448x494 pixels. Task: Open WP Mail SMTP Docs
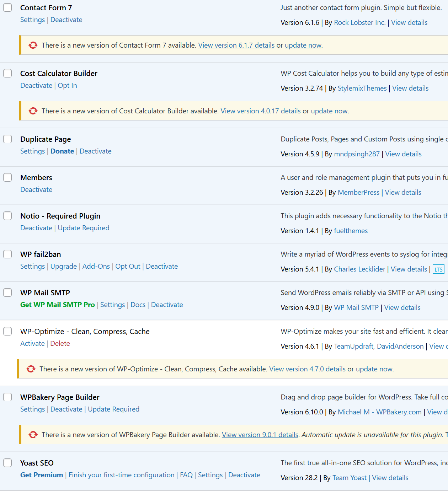pos(138,305)
